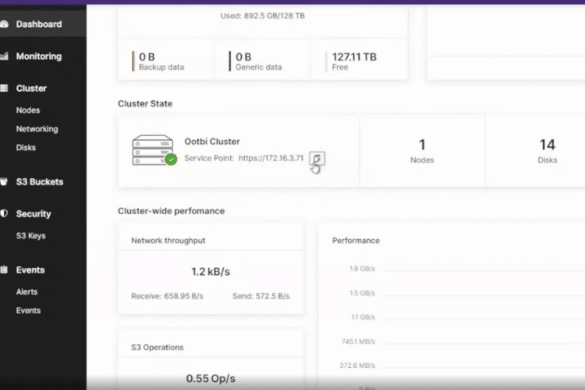Click the 1 Nodes count card

pyautogui.click(x=422, y=151)
